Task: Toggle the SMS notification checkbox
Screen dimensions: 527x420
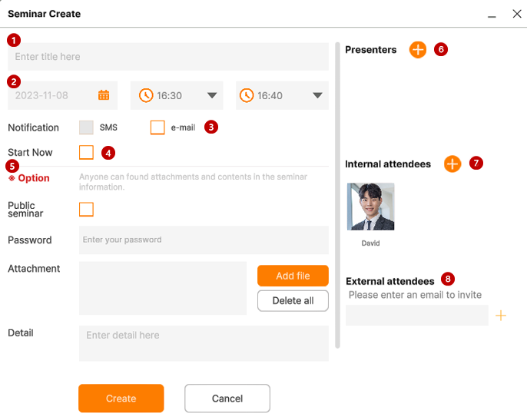Action: [x=86, y=127]
